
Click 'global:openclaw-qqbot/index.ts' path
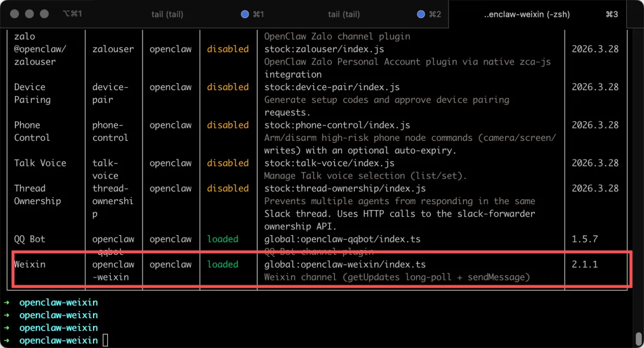click(342, 239)
